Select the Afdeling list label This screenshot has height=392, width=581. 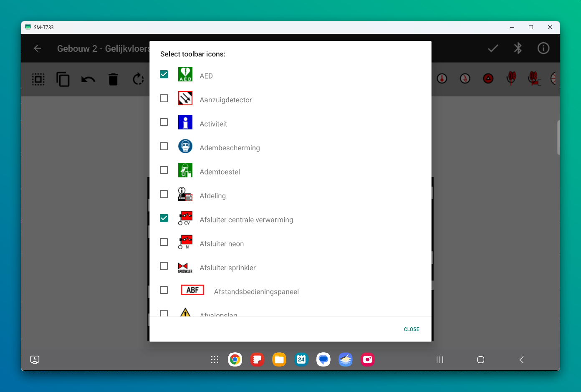tap(212, 196)
